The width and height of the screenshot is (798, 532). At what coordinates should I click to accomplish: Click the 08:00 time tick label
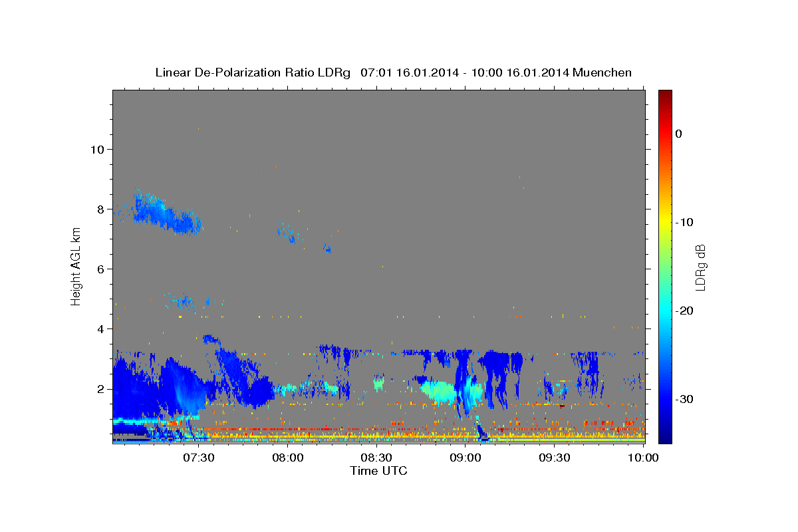pos(287,458)
